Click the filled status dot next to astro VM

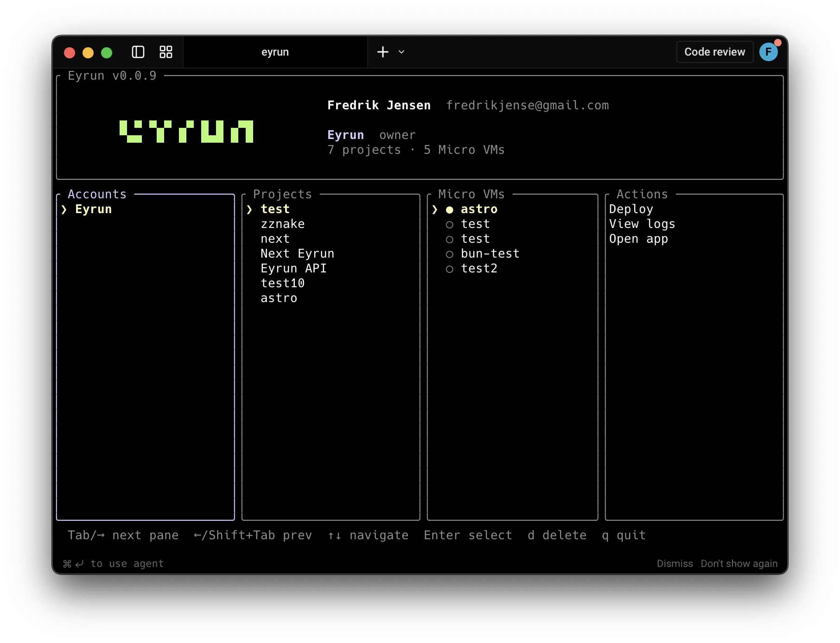(x=449, y=209)
